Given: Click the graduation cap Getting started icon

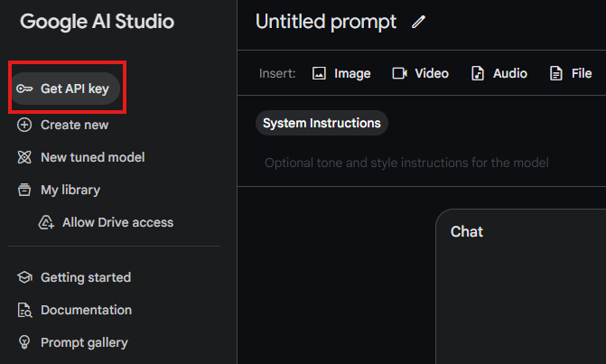Looking at the screenshot, I should (x=24, y=277).
